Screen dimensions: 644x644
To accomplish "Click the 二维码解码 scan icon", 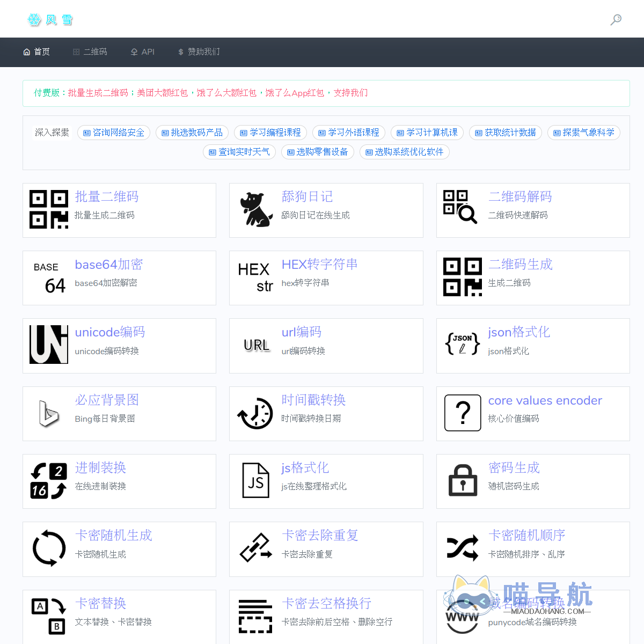I will tap(460, 207).
